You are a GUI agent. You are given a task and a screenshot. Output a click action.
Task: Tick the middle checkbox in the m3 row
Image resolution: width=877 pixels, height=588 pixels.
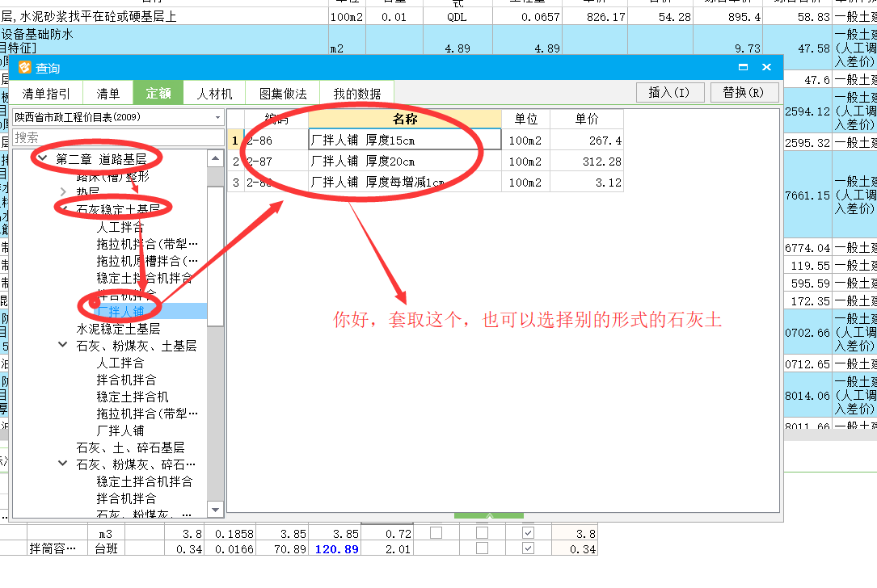click(x=482, y=533)
